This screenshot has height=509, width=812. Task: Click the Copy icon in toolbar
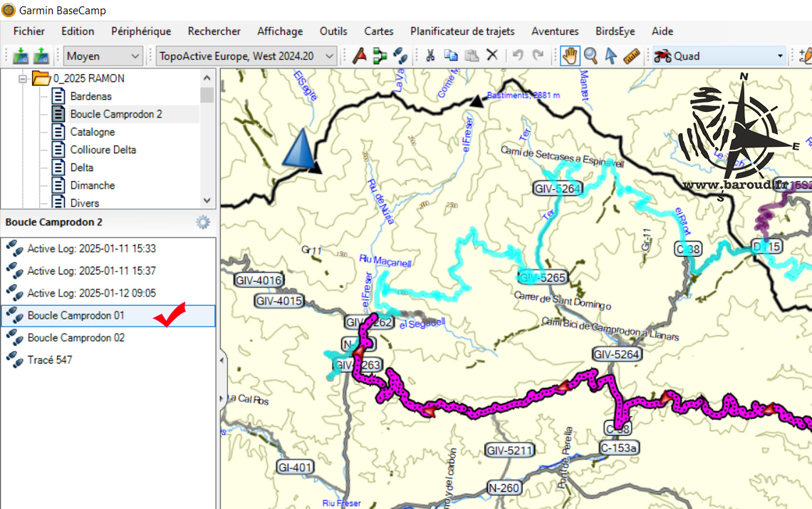(451, 56)
